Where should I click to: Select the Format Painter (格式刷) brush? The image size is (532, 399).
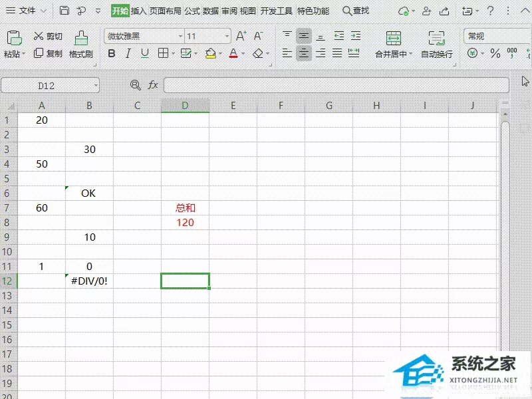click(x=81, y=38)
